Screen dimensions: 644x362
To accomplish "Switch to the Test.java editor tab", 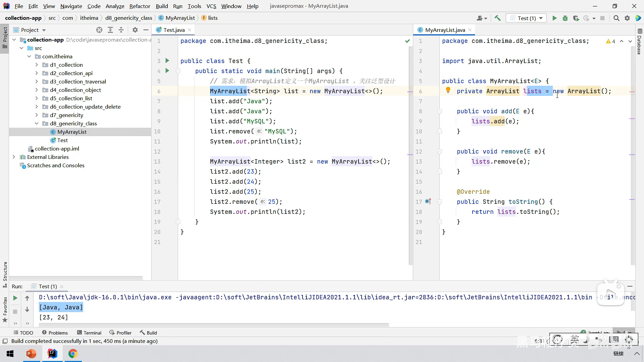I will (174, 30).
